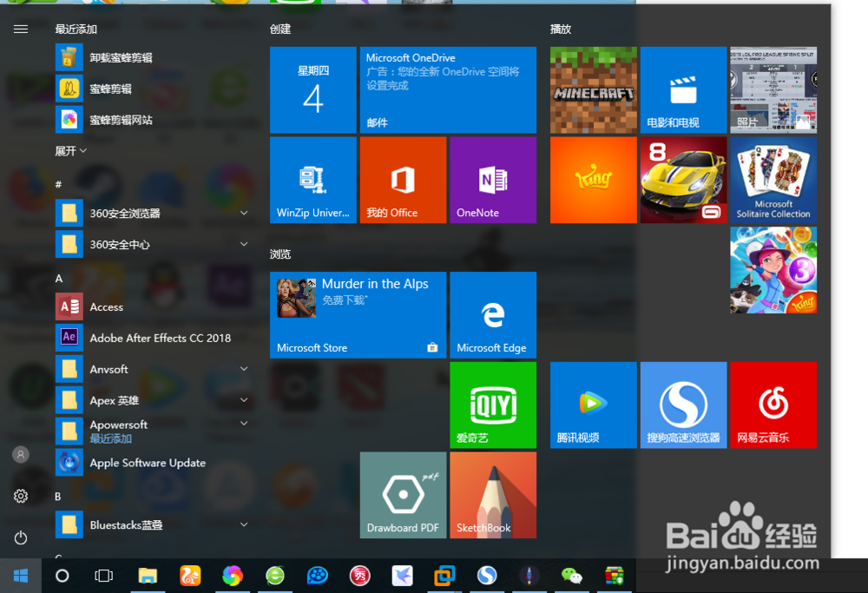The width and height of the screenshot is (868, 593).
Task: Click the # letter index header
Action: coord(58,184)
